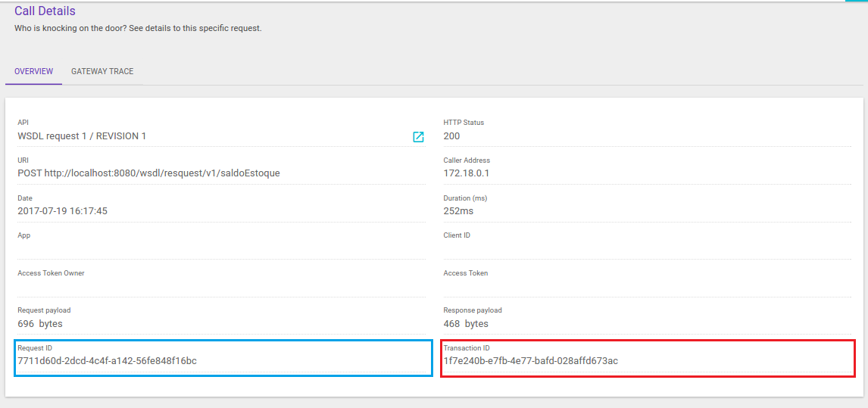Select the POST saldoEstoque URI text
868x408 pixels.
pos(149,173)
